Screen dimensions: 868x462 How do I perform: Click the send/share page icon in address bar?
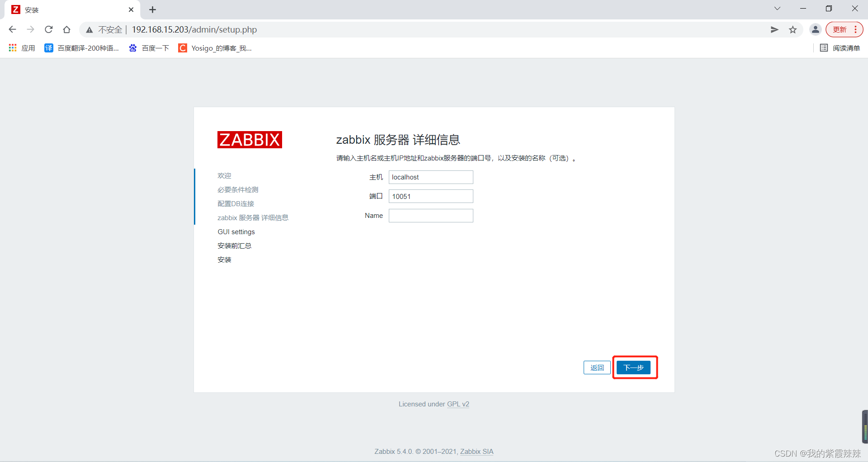774,29
